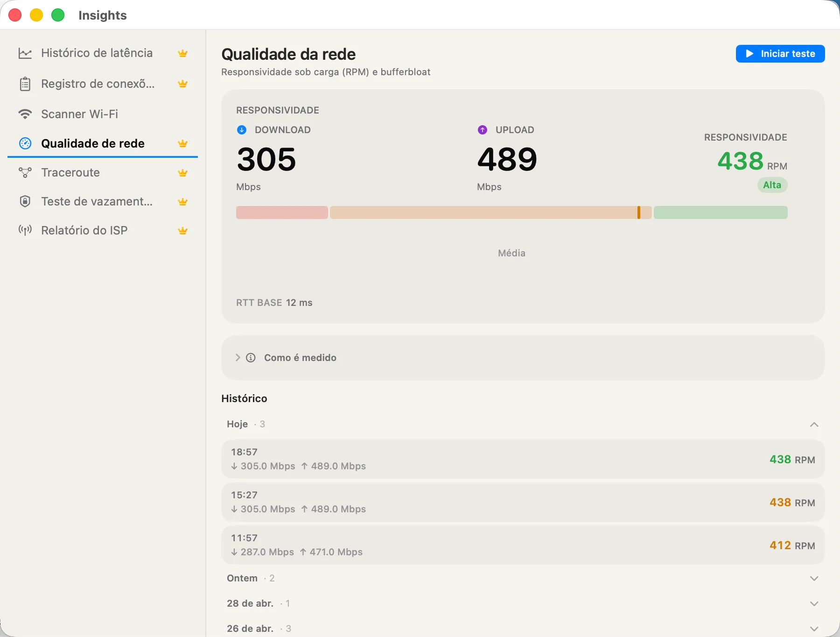Click the crown beside Qualidade de rede
Image resolution: width=840 pixels, height=637 pixels.
pyautogui.click(x=182, y=143)
